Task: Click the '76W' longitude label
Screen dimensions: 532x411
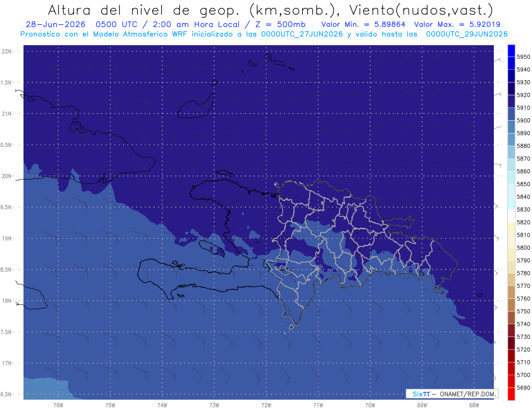Action: pyautogui.click(x=58, y=405)
